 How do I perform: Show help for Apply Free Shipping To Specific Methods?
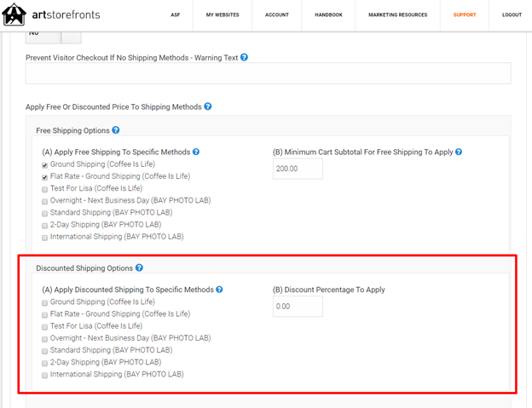(196, 152)
